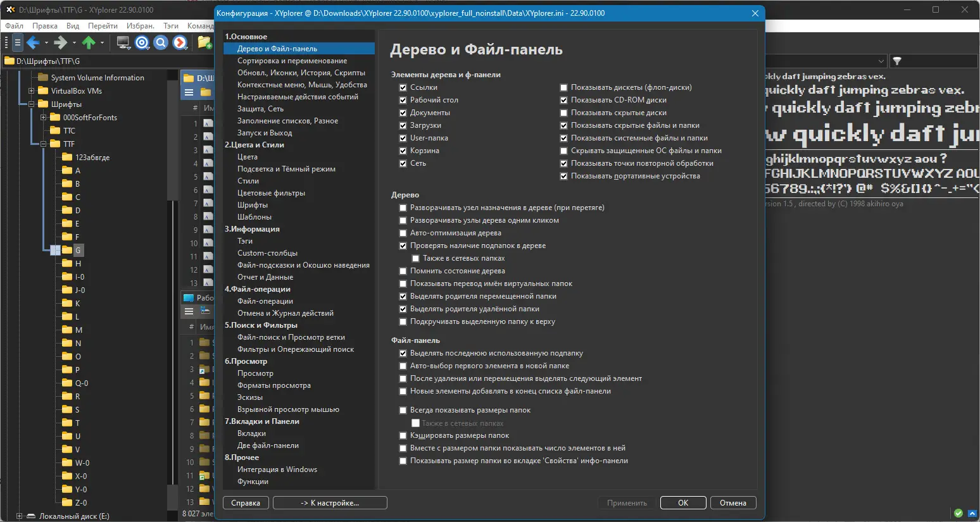
Task: Uncheck the 'Корзина' checkbox
Action: pos(403,151)
